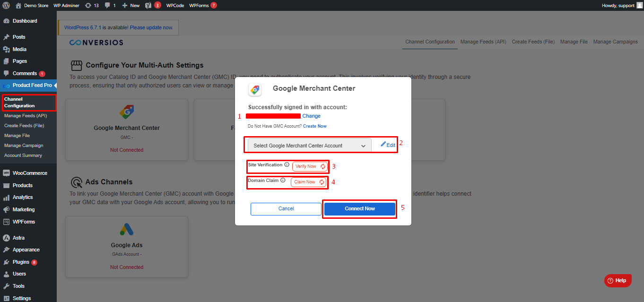The width and height of the screenshot is (644, 302).
Task: Click the Analytics bar chart icon
Action: pos(7,197)
